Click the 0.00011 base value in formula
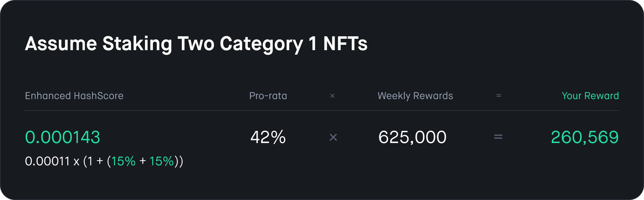This screenshot has height=200, width=644. point(47,161)
